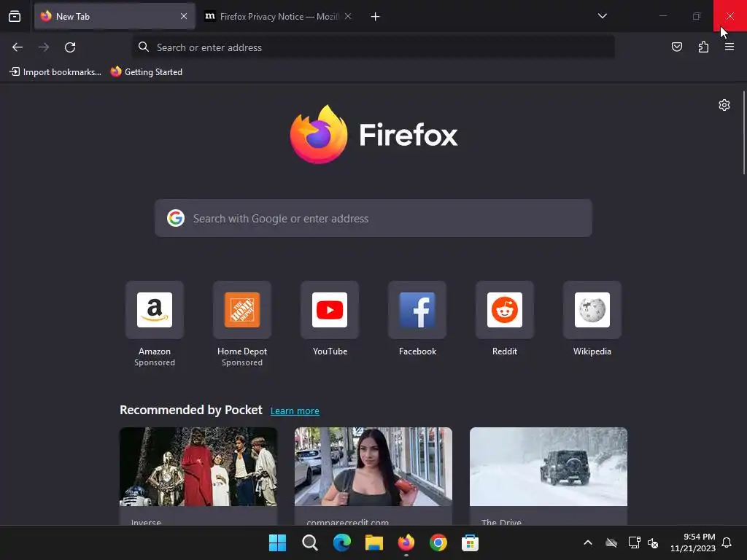Click the search magnifier in address bar
Image resolution: width=747 pixels, height=560 pixels.
tap(144, 47)
